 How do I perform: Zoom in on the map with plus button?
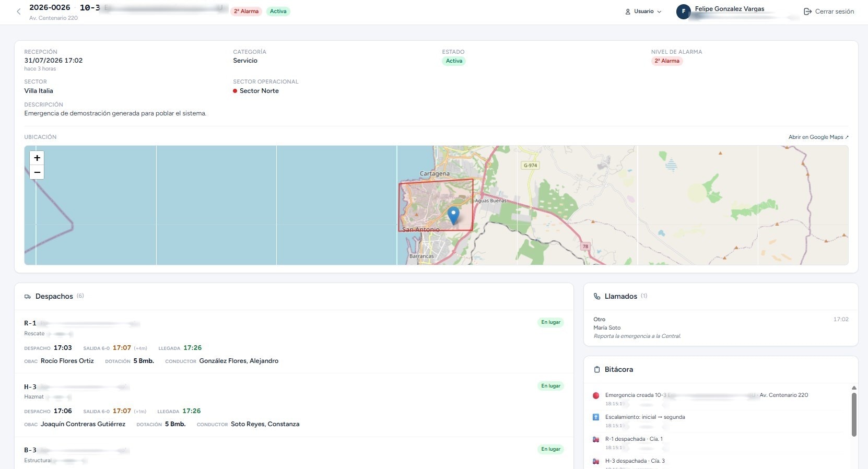point(37,158)
